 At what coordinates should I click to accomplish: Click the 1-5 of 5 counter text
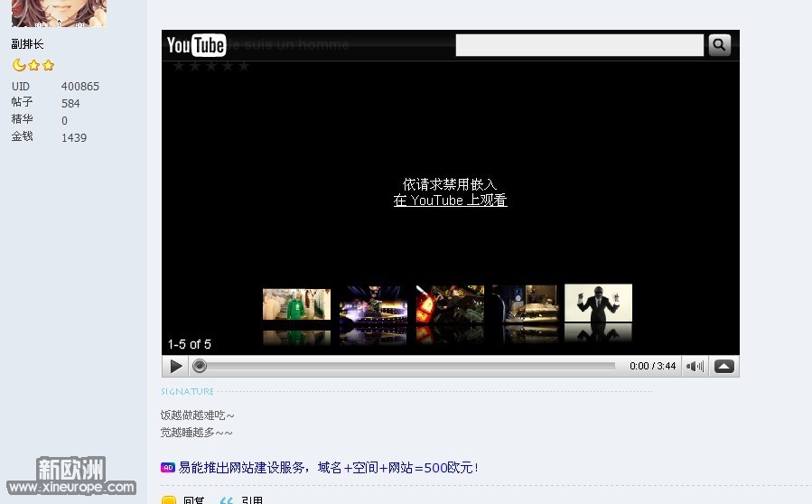190,344
